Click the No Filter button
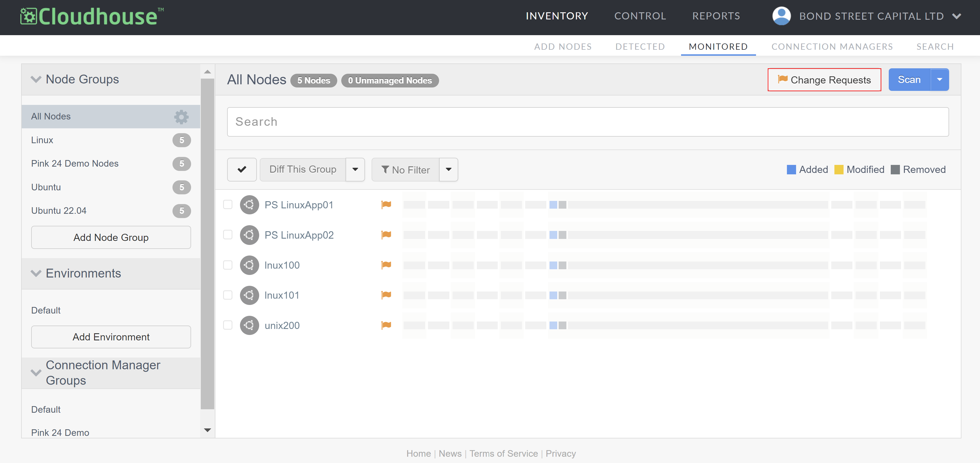This screenshot has height=463, width=980. [406, 169]
